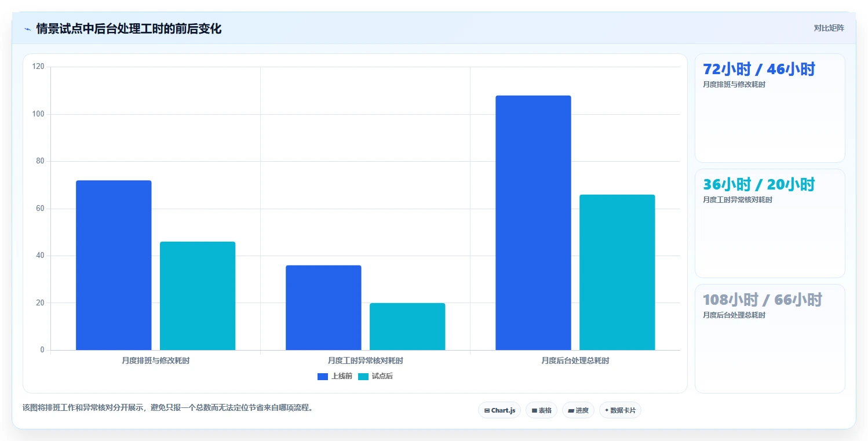This screenshot has height=441, width=868.
Task: Click the 试点后 bar for 月度工时异常核对耗时
Action: click(x=407, y=327)
